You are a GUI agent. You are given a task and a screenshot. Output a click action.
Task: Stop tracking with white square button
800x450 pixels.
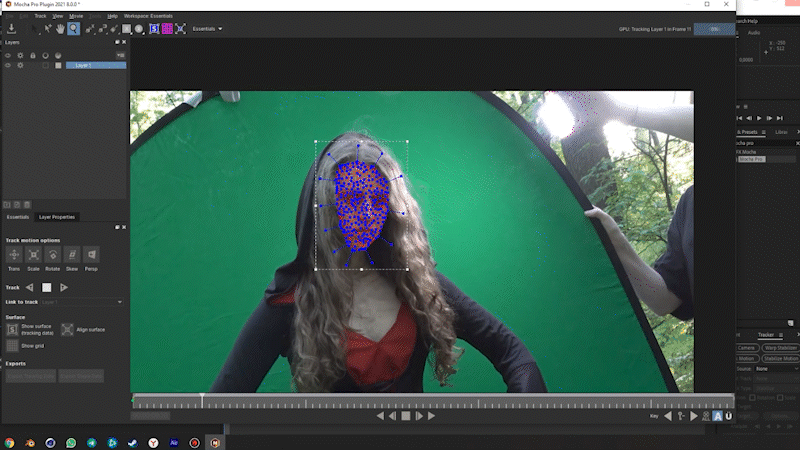(x=46, y=288)
